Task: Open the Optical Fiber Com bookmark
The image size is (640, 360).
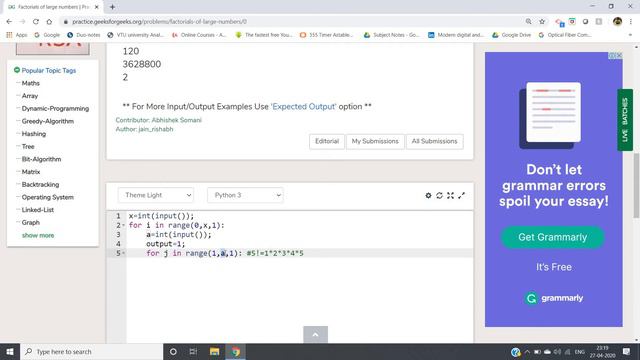Action: coord(565,35)
